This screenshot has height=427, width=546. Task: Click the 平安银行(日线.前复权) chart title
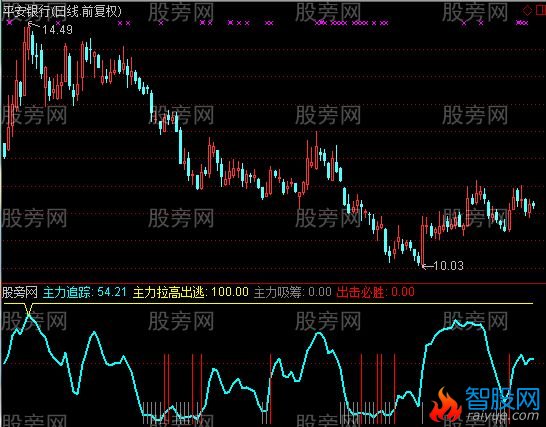coord(62,11)
